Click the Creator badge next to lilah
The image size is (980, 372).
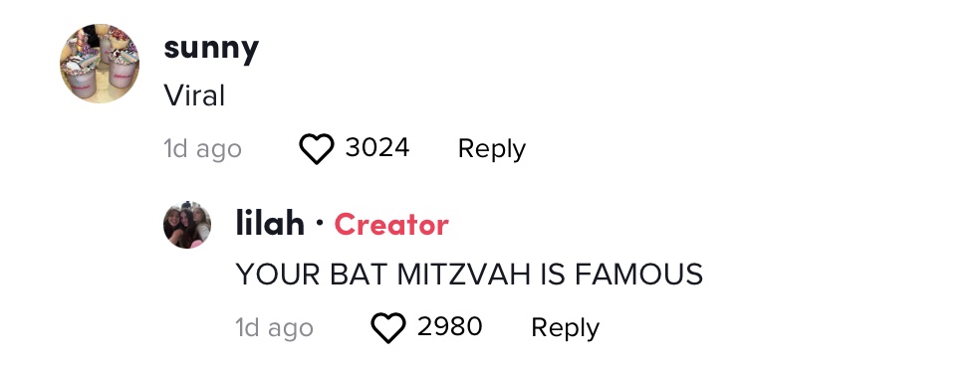(x=391, y=225)
